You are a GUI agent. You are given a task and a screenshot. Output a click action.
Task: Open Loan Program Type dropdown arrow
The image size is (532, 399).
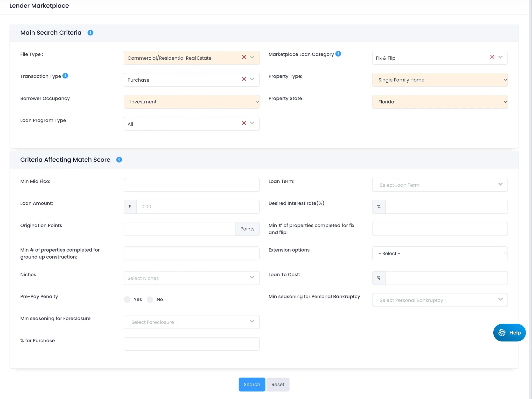click(252, 123)
